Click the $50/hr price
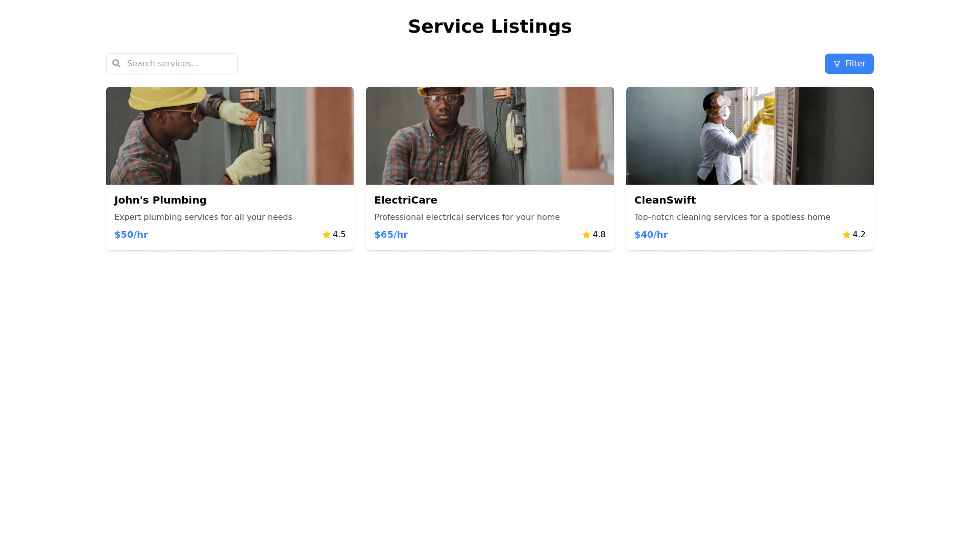The image size is (980, 551). pos(131,235)
